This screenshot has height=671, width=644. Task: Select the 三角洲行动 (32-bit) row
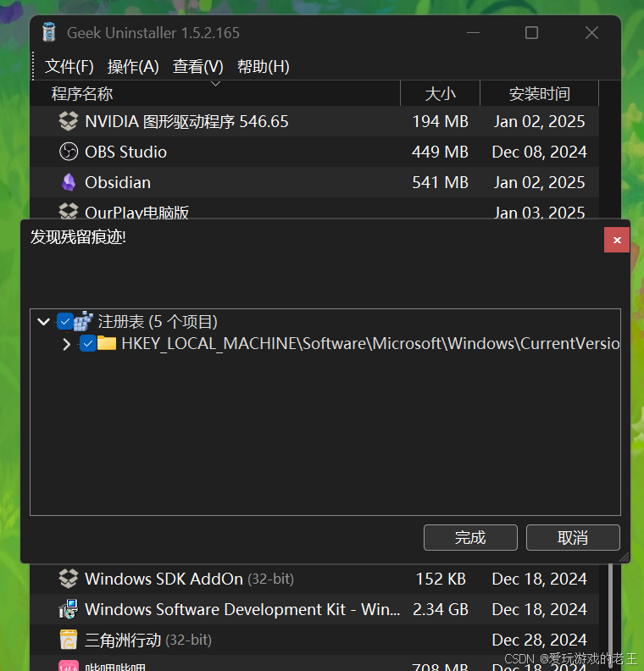[314, 640]
